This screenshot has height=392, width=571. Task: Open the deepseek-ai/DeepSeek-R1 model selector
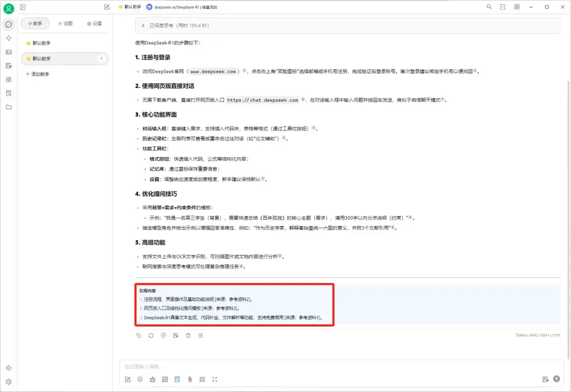[x=182, y=7]
